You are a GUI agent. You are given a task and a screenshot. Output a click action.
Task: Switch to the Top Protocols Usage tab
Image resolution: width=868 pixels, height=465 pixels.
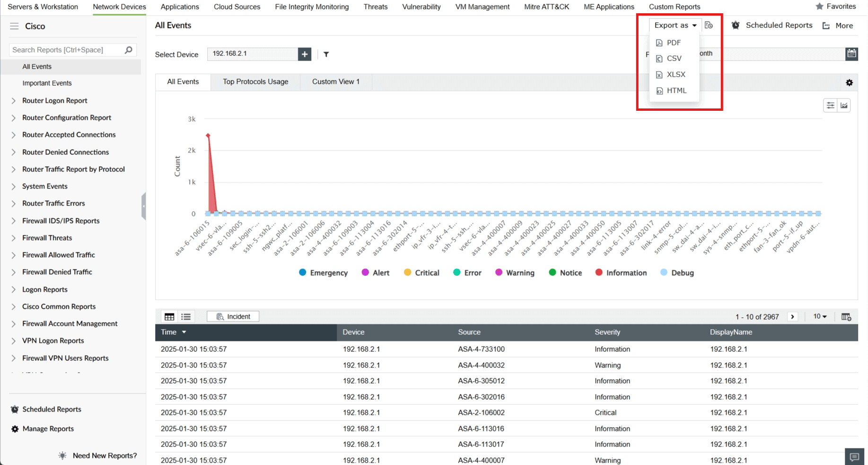tap(255, 81)
